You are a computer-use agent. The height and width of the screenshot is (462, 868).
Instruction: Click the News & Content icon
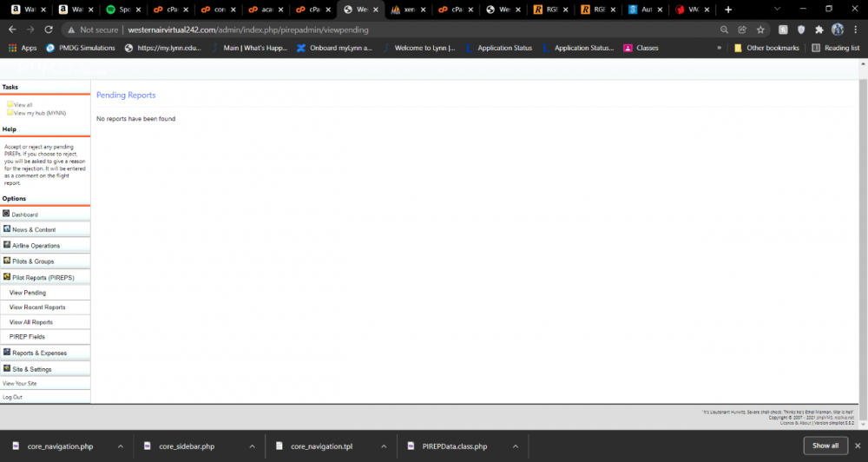click(7, 229)
